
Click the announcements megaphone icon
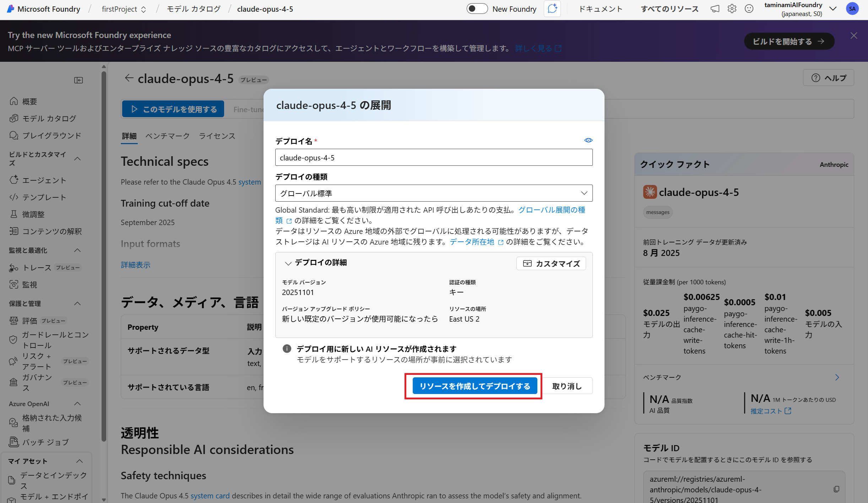click(x=715, y=9)
